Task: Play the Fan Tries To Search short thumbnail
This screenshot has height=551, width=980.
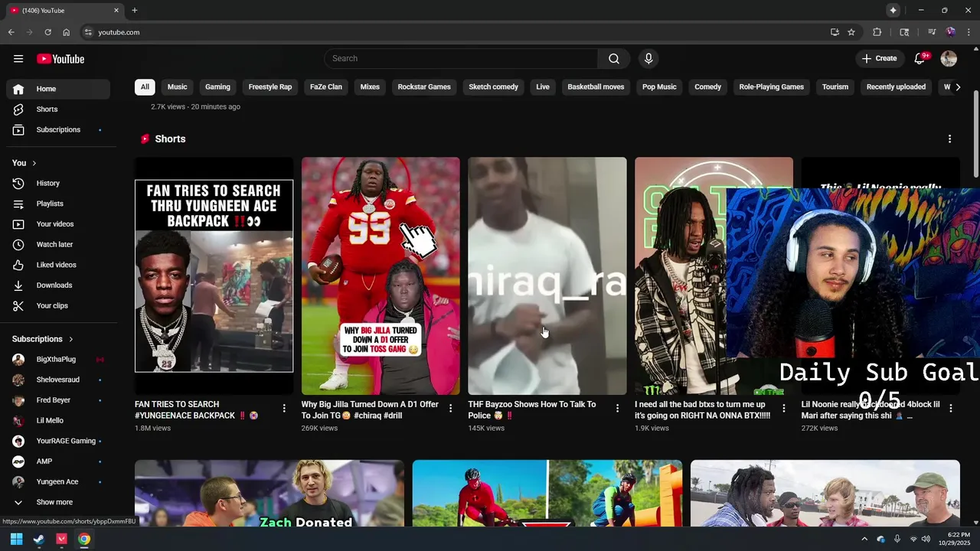Action: click(x=214, y=276)
